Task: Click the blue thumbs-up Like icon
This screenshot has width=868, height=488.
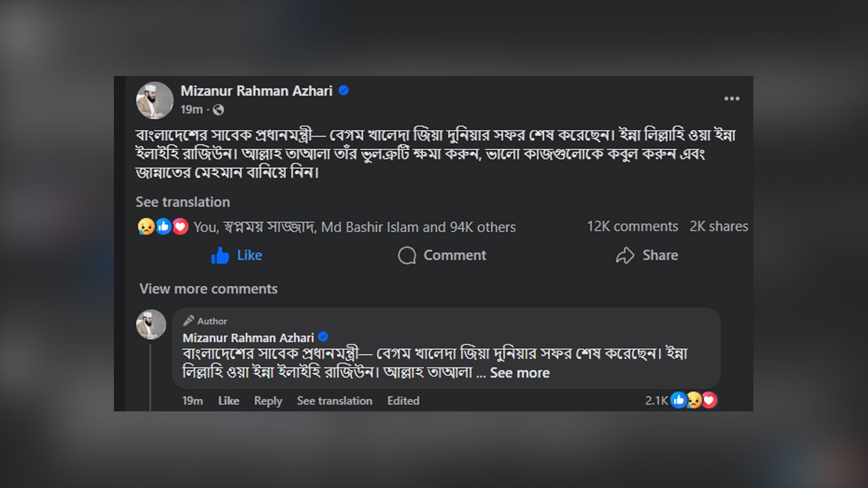Action: coord(220,256)
